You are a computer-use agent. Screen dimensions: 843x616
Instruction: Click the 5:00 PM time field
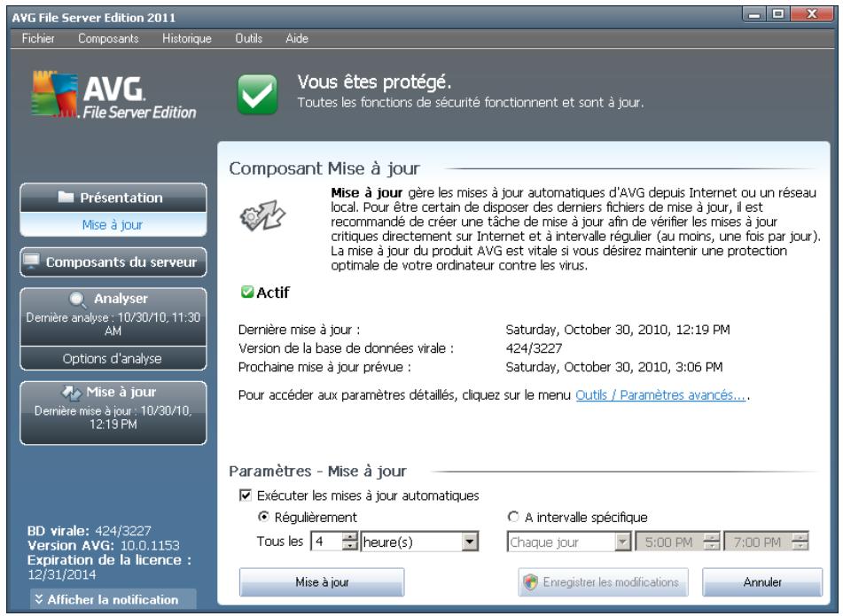[669, 542]
